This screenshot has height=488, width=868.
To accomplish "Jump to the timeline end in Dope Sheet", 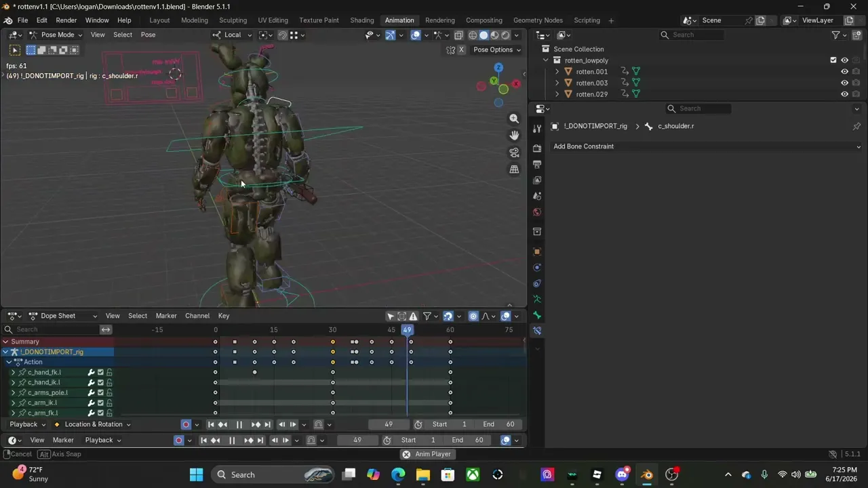I will [267, 424].
